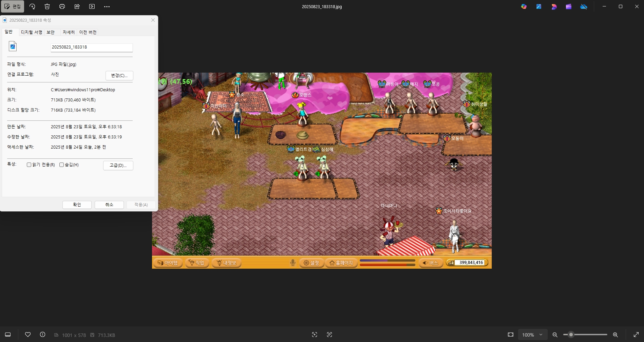The height and width of the screenshot is (342, 644).
Task: Show file info with the info icon
Action: coord(43,335)
